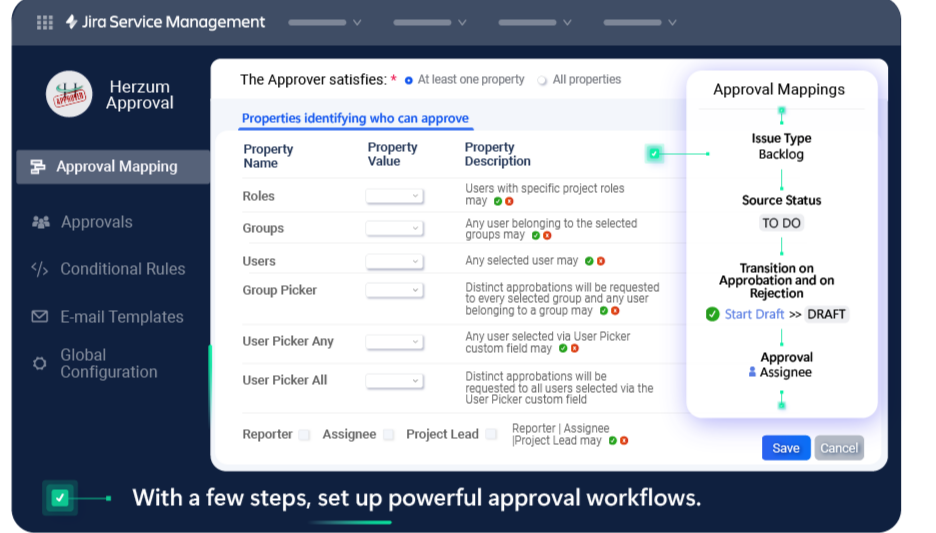
Task: Click the Herzum Approval round logo
Action: (69, 94)
